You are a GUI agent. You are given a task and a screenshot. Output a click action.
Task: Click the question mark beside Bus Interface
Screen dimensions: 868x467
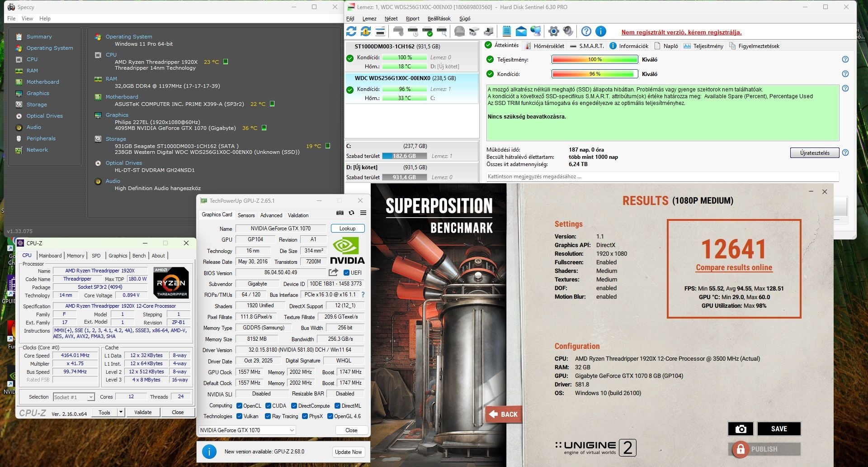363,295
